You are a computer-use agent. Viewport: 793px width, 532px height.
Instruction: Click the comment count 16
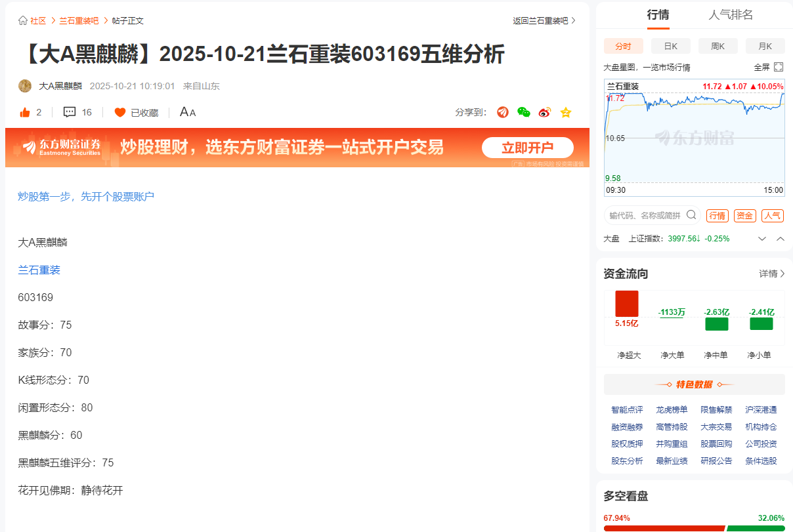(87, 112)
